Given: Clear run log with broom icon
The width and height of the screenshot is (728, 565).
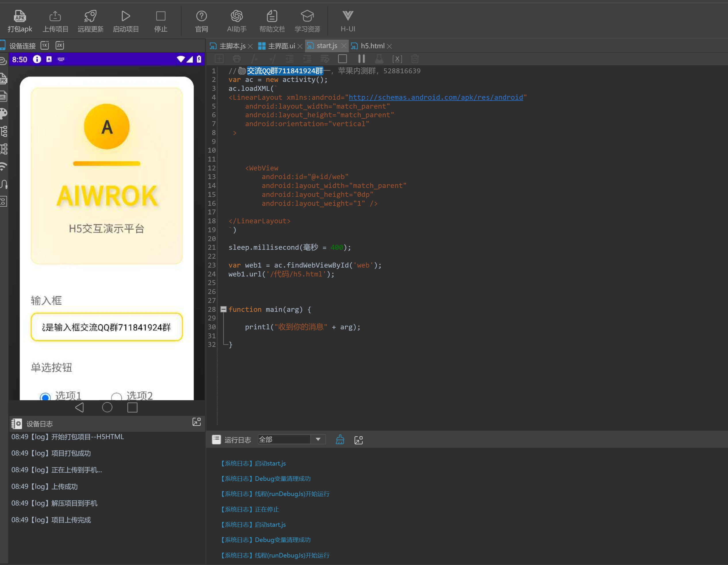Looking at the screenshot, I should pos(340,440).
